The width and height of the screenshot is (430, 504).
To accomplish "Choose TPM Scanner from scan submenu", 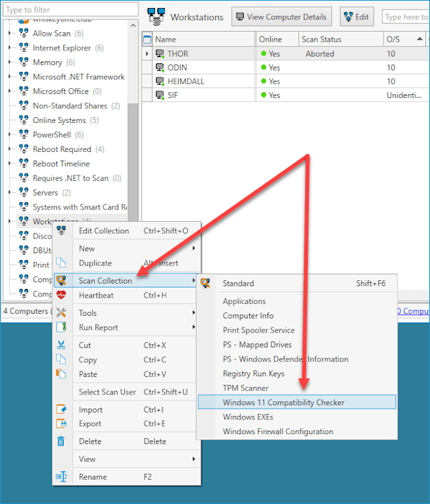I will pos(245,388).
